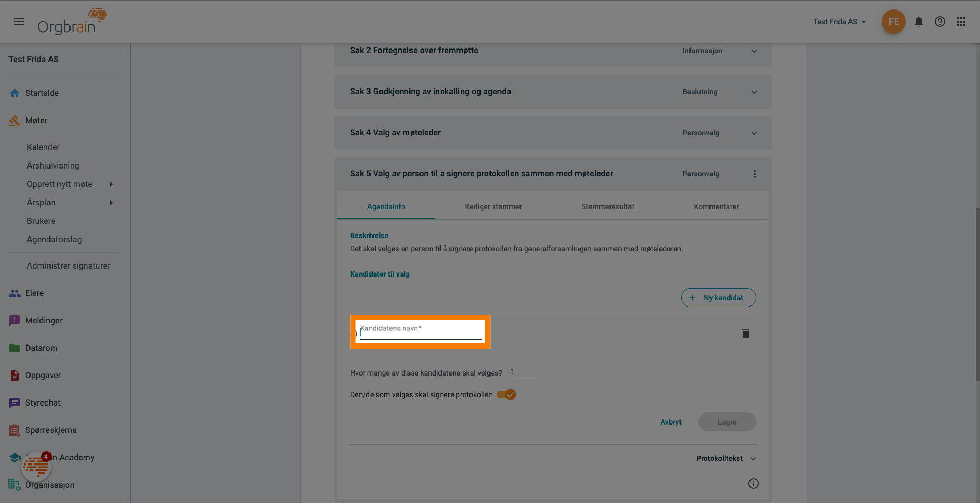Switch to the Stemmeresultat tab
This screenshot has height=503, width=980.
607,206
